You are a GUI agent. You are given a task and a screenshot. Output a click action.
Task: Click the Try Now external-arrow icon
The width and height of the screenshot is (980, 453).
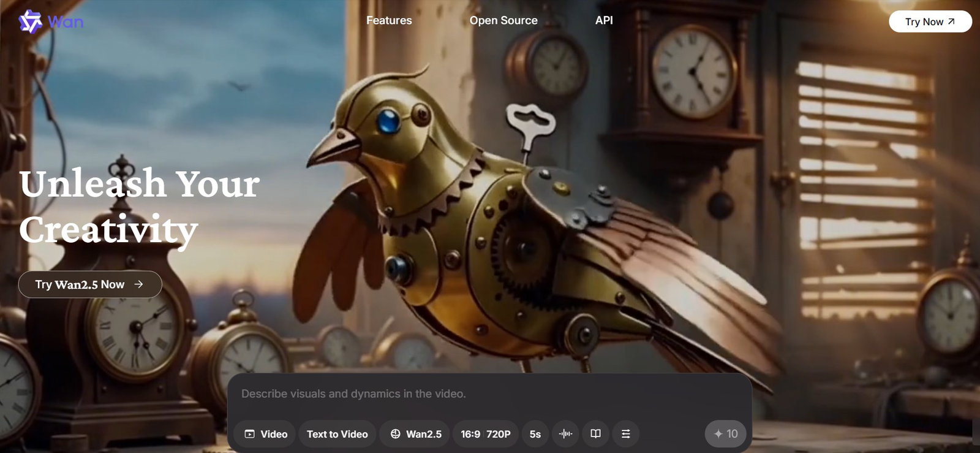[951, 21]
